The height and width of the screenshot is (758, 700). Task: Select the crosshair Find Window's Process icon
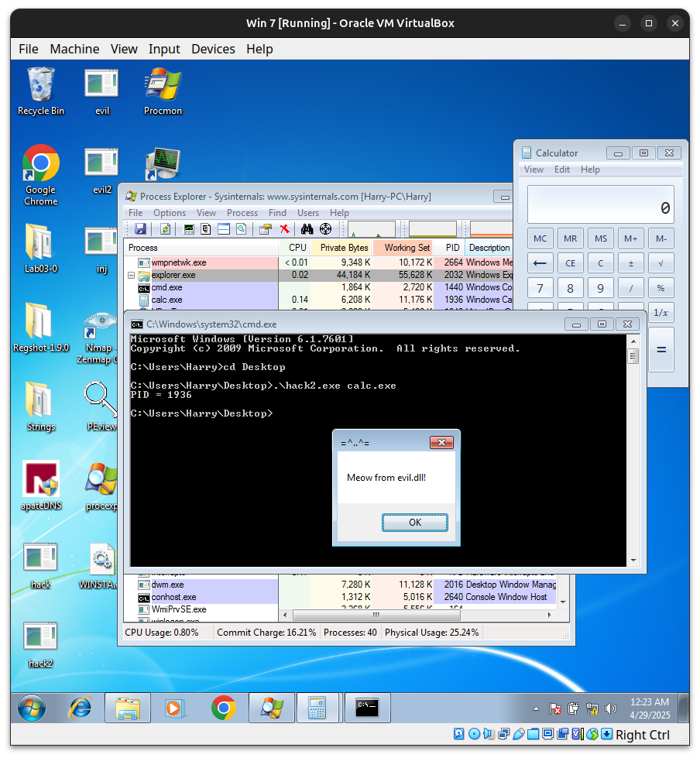pyautogui.click(x=326, y=229)
